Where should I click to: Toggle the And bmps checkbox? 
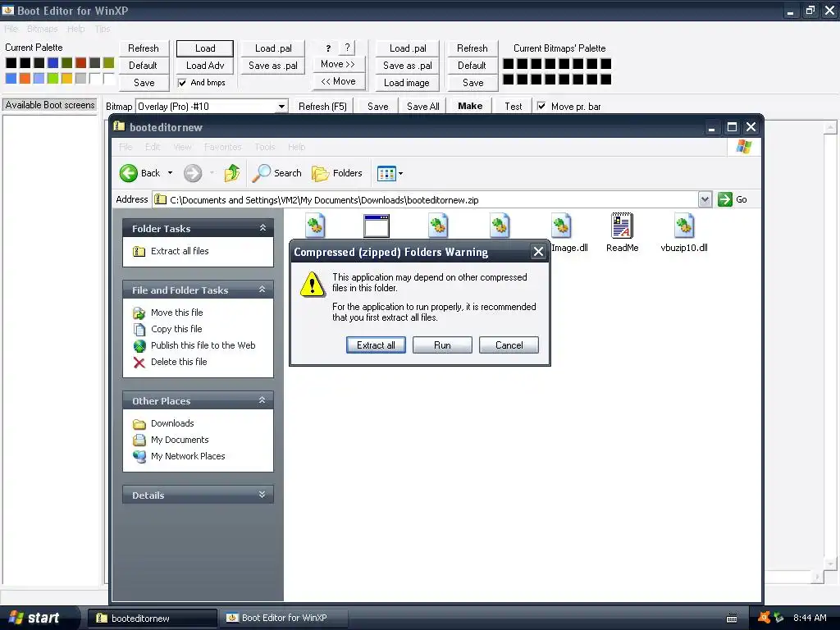click(182, 83)
